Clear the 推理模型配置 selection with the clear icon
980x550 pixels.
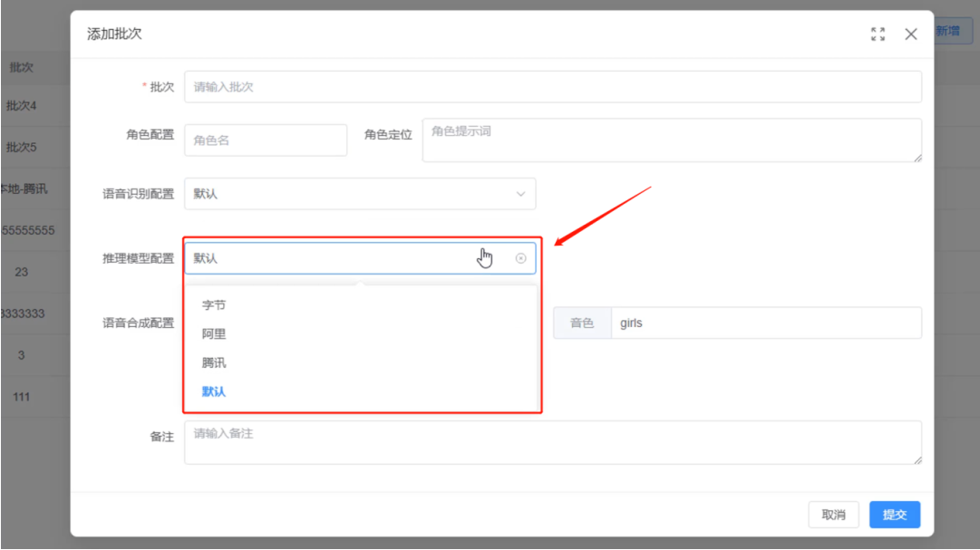tap(520, 258)
